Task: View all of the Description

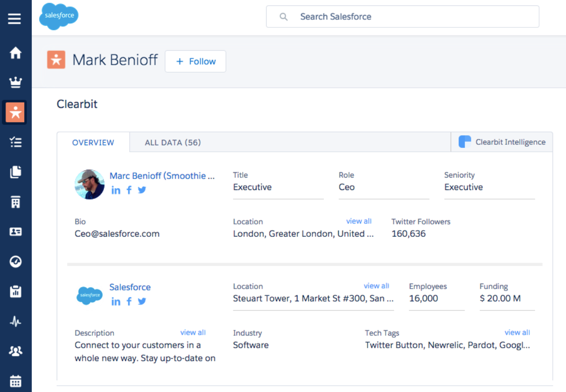Action: (x=193, y=332)
